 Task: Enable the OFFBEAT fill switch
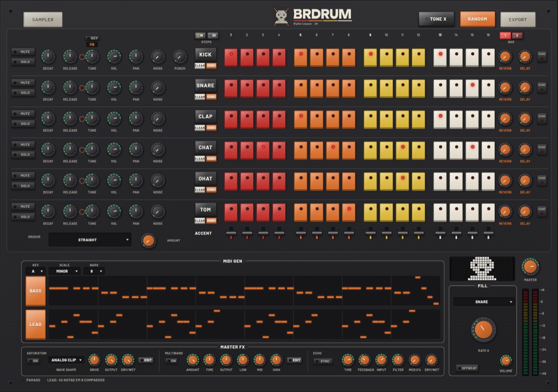(467, 368)
